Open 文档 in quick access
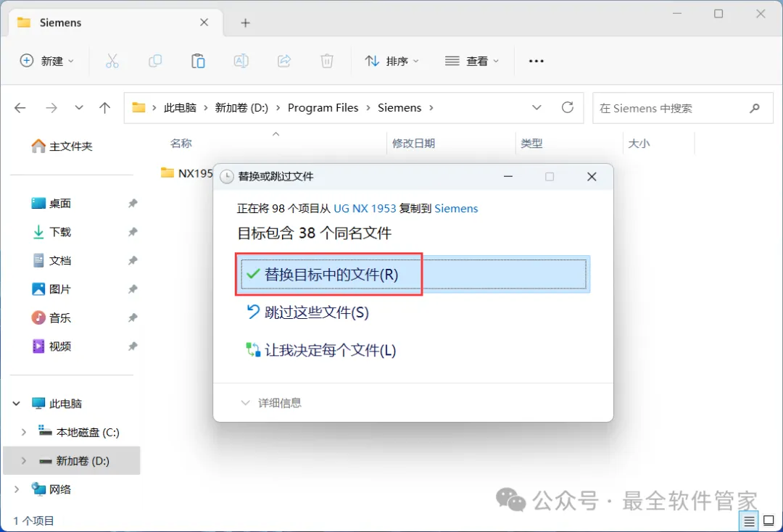The image size is (783, 532). (51, 260)
